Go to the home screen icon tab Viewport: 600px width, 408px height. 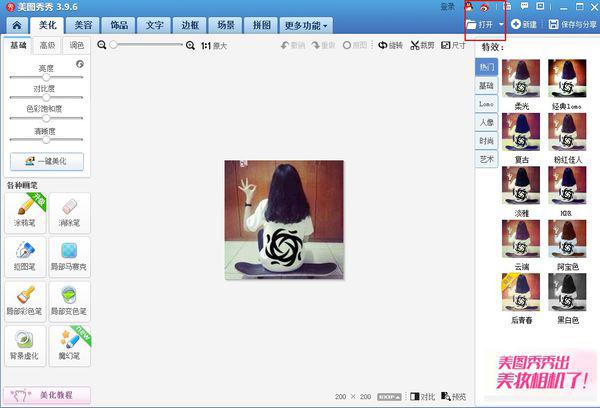pyautogui.click(x=17, y=26)
